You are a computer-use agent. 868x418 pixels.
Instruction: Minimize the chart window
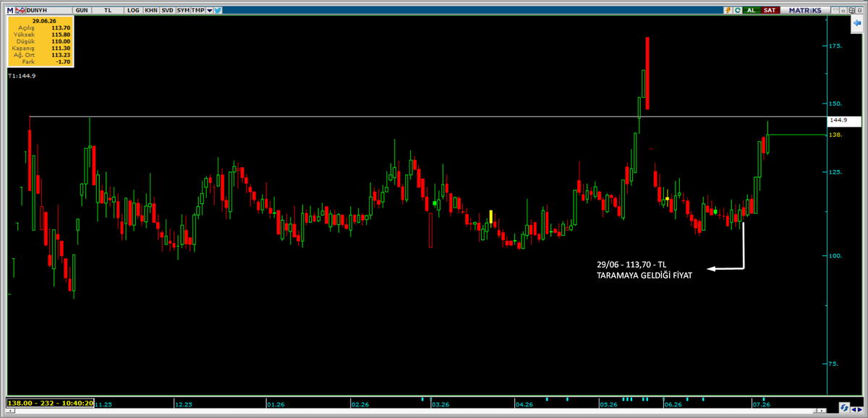click(x=843, y=10)
